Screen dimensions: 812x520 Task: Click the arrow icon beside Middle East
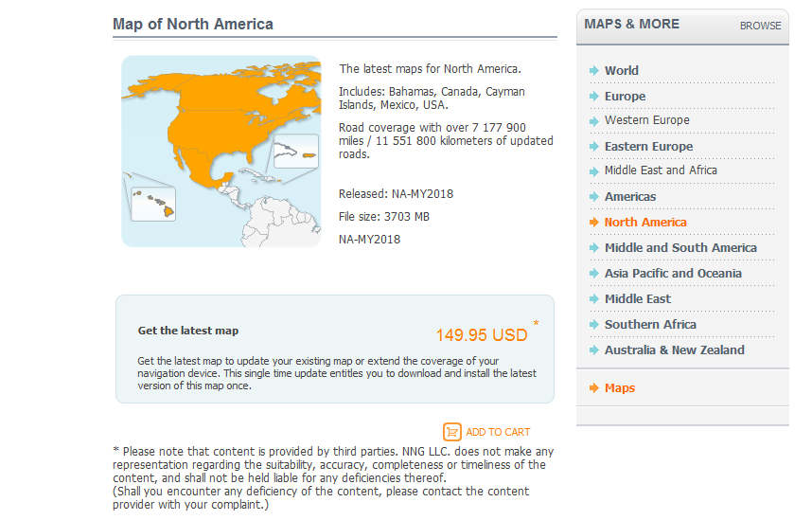[593, 299]
